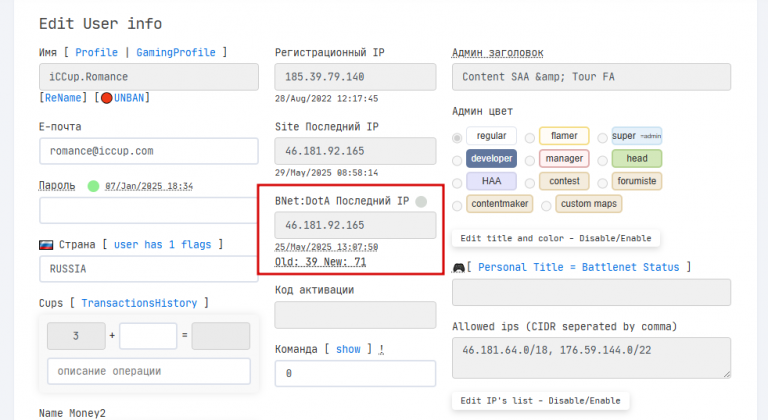The width and height of the screenshot is (768, 420).
Task: Click the red UNBAN circle icon
Action: click(107, 98)
